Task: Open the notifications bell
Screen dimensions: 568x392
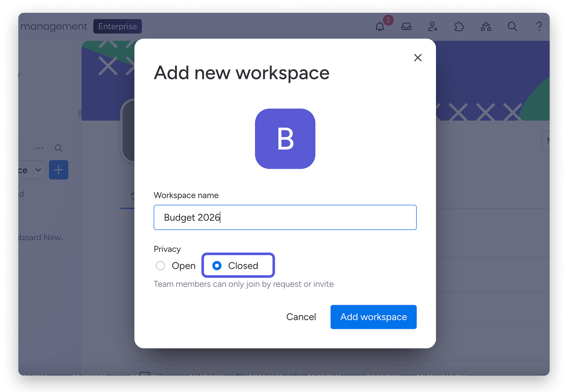Action: 380,27
